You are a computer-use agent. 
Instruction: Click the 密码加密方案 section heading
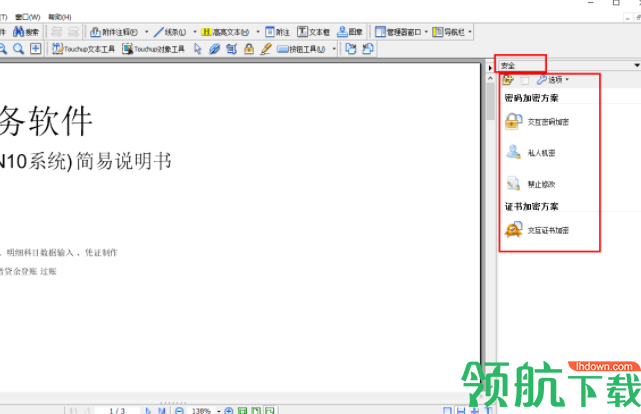click(x=531, y=98)
